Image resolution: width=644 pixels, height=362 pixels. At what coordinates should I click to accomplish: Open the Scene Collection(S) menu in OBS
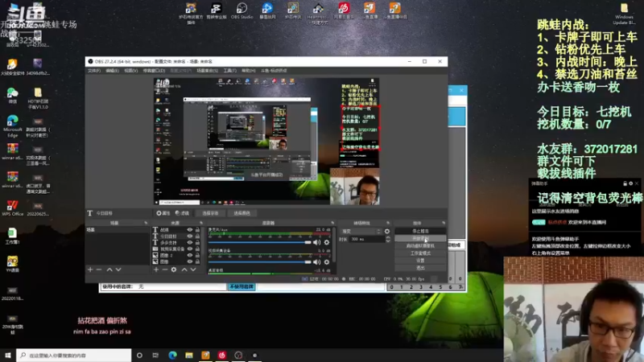pos(207,71)
